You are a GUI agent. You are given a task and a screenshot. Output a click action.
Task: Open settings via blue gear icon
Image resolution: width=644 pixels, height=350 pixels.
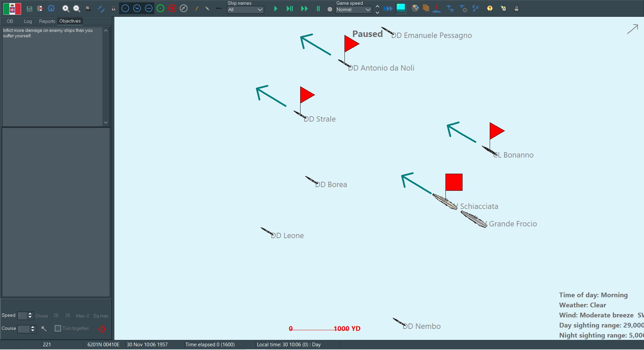click(x=51, y=8)
